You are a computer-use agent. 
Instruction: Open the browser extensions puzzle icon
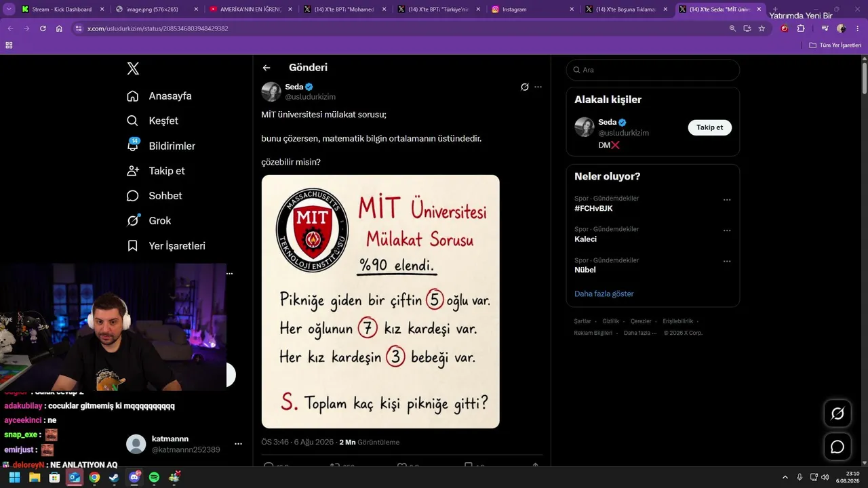[x=801, y=28]
